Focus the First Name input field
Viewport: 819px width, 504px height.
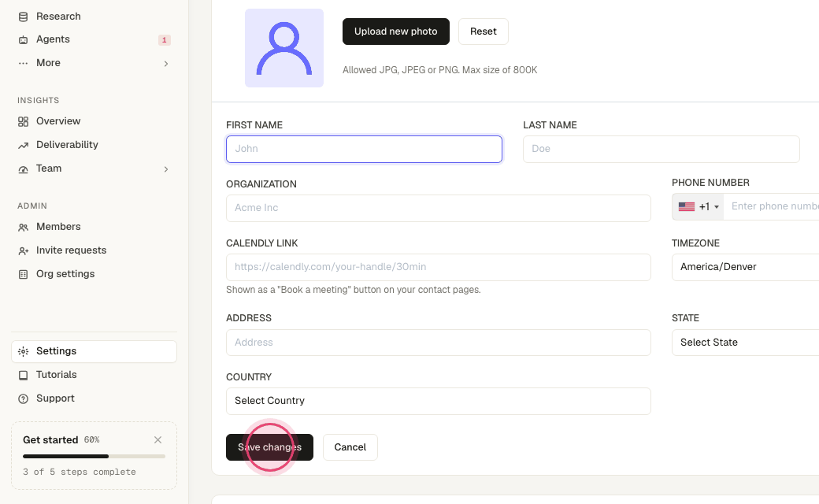pyautogui.click(x=364, y=149)
